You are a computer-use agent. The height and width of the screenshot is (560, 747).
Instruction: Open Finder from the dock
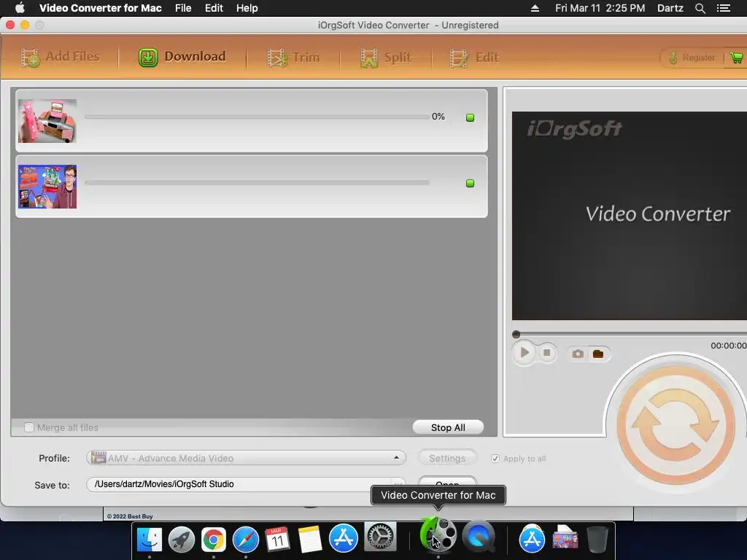pyautogui.click(x=149, y=539)
